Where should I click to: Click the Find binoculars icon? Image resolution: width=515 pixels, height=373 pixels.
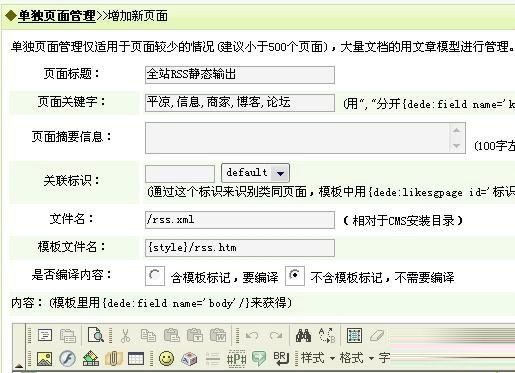tap(303, 335)
